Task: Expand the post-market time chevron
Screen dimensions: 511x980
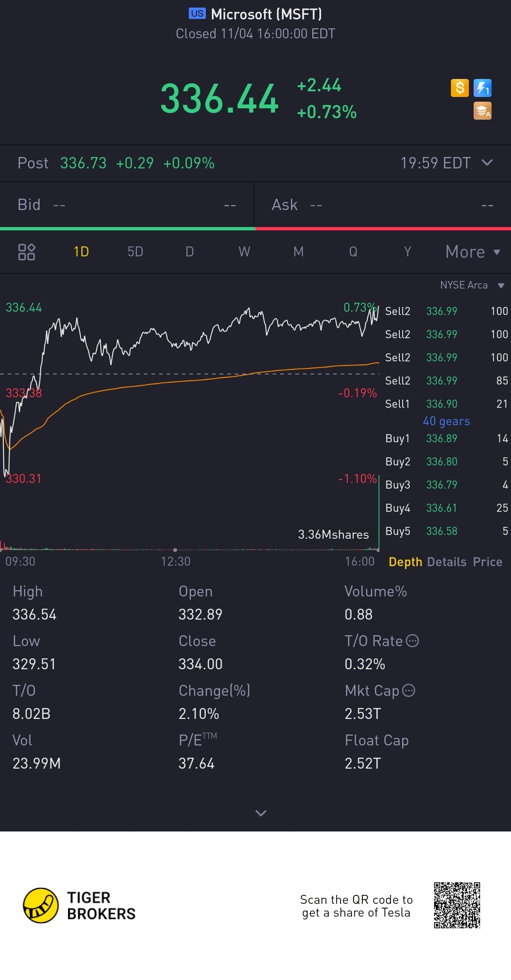Action: tap(487, 163)
